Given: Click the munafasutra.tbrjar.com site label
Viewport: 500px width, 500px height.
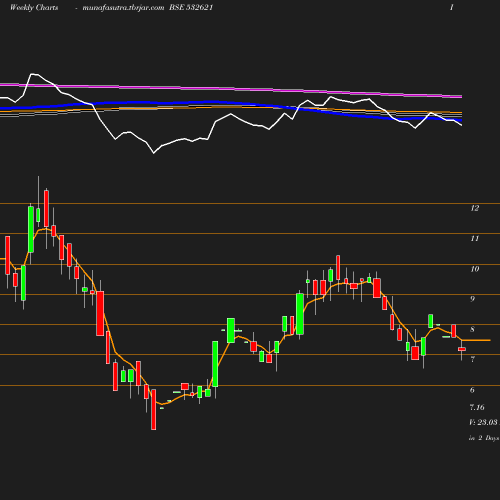Looking at the screenshot, I should (123, 8).
